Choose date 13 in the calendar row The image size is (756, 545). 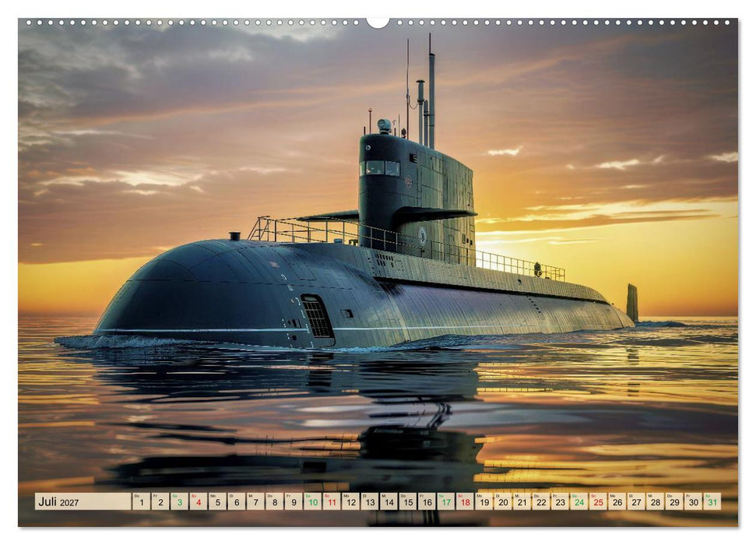click(370, 501)
